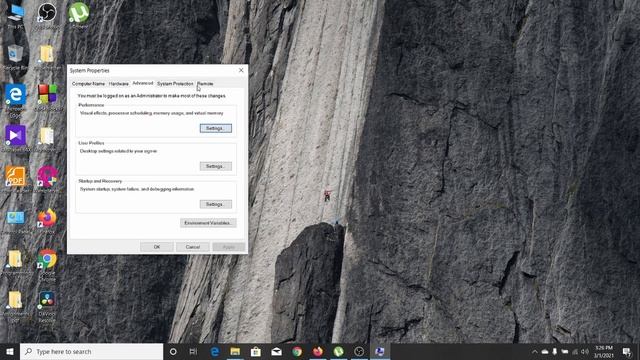Open User Profiles Settings button
The height and width of the screenshot is (360, 640).
tap(216, 166)
